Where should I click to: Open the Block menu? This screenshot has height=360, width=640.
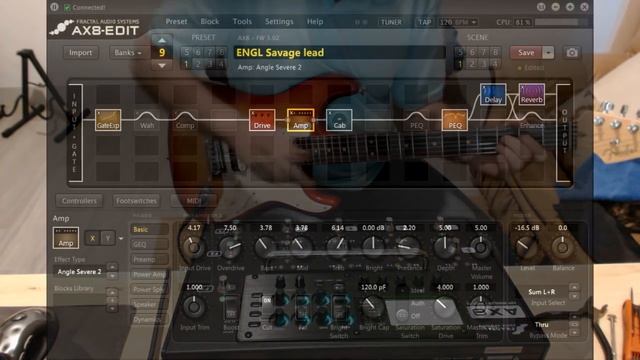(x=209, y=21)
